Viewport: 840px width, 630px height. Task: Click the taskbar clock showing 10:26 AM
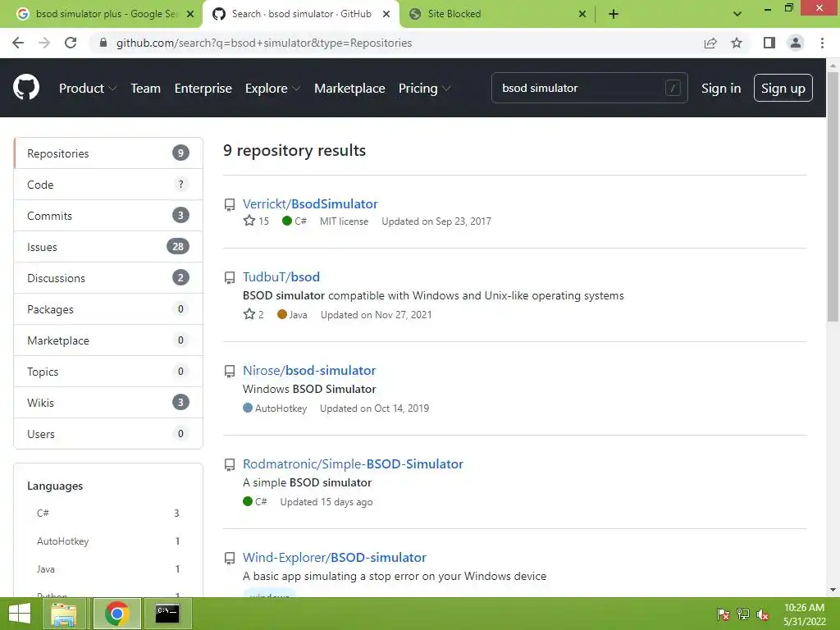coord(804,608)
